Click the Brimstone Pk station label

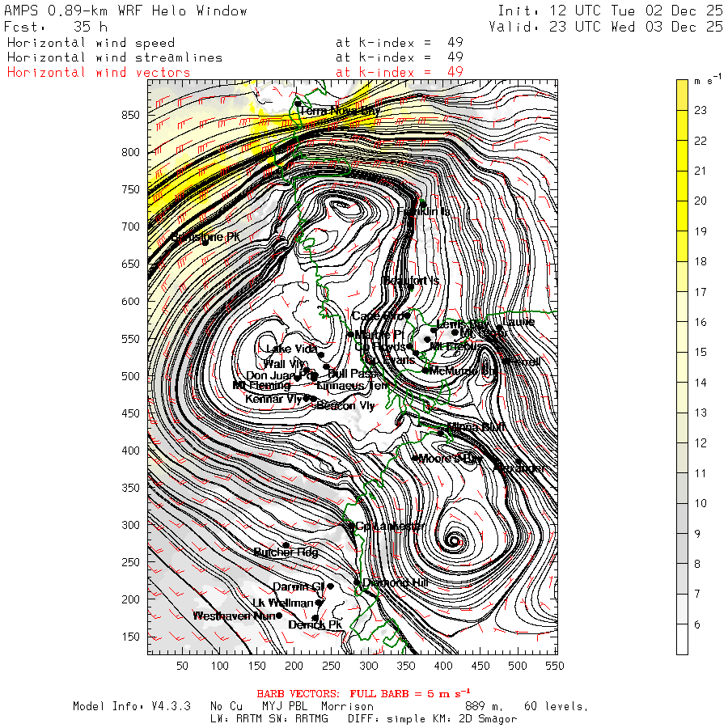pos(205,237)
